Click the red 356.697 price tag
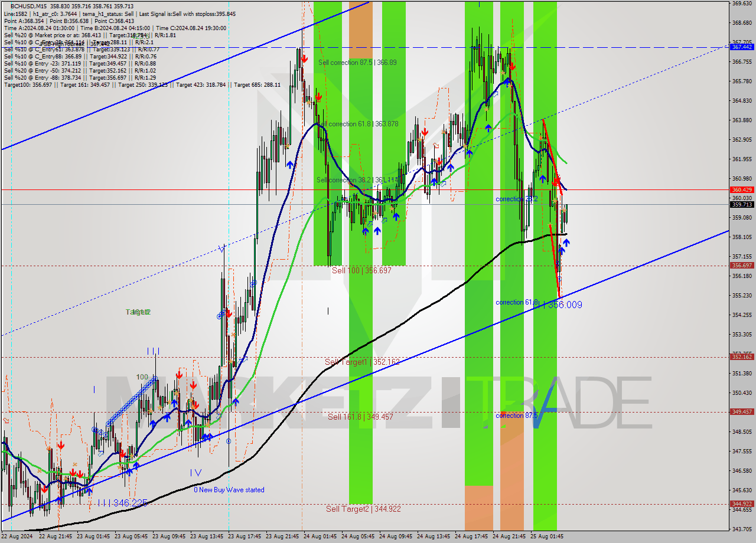Image resolution: width=756 pixels, height=543 pixels. (742, 266)
